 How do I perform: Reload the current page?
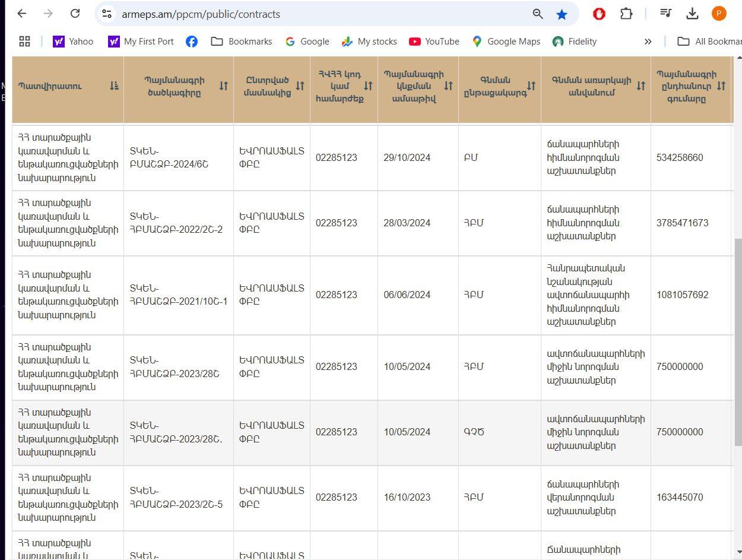tap(75, 14)
